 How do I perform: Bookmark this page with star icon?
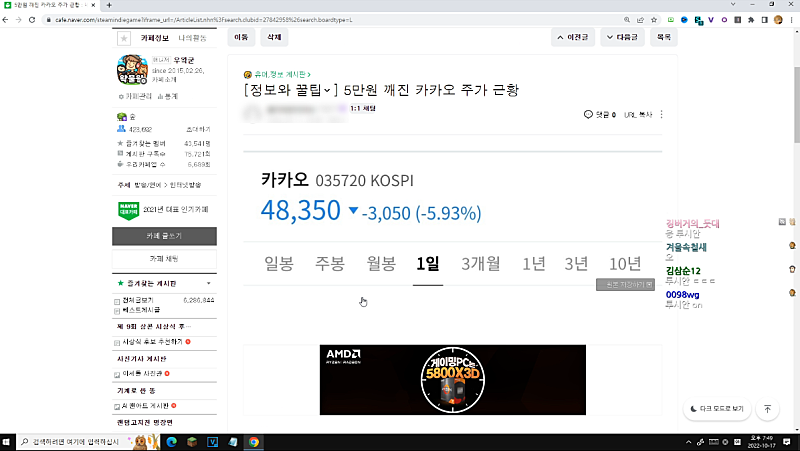[x=654, y=20]
